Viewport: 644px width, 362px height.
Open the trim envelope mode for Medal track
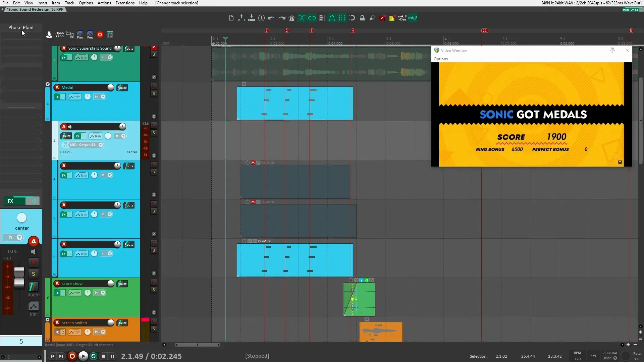(75, 97)
